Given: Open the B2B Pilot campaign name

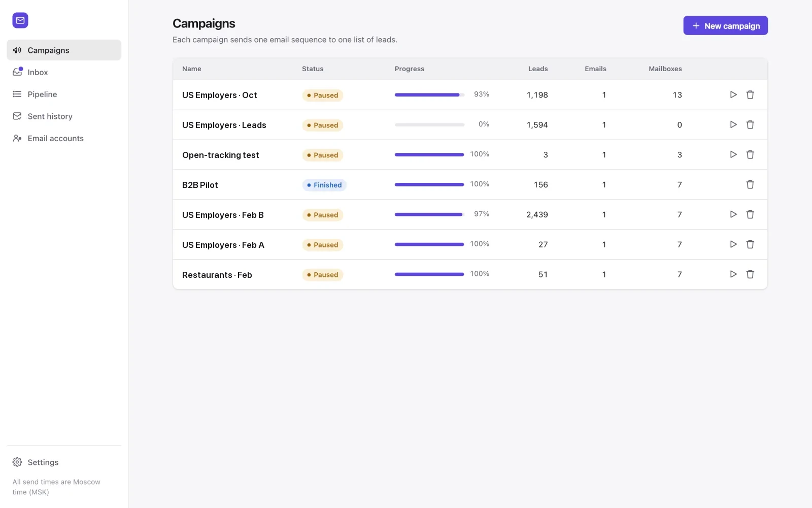Looking at the screenshot, I should point(200,185).
